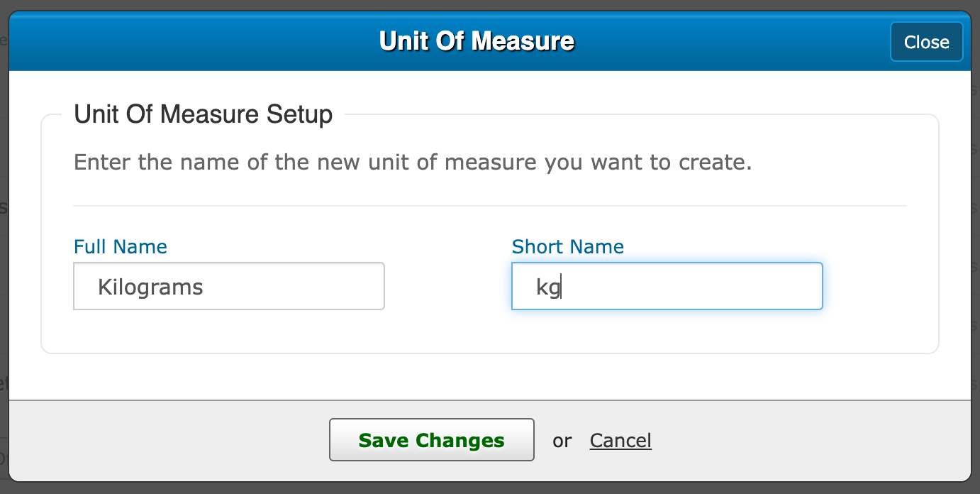Click empty space below the Full Name field

(228, 331)
